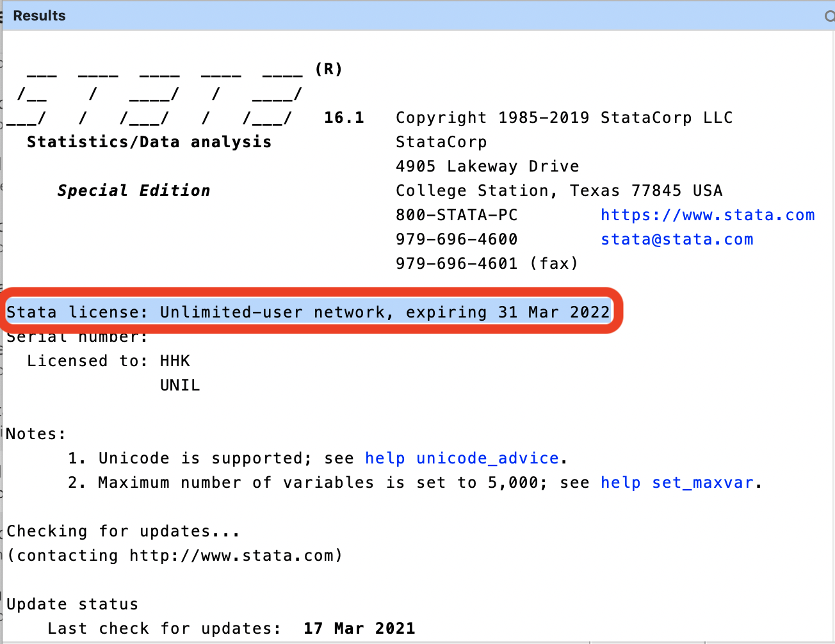Click the Notes: heading
The image size is (835, 644).
[x=36, y=434]
